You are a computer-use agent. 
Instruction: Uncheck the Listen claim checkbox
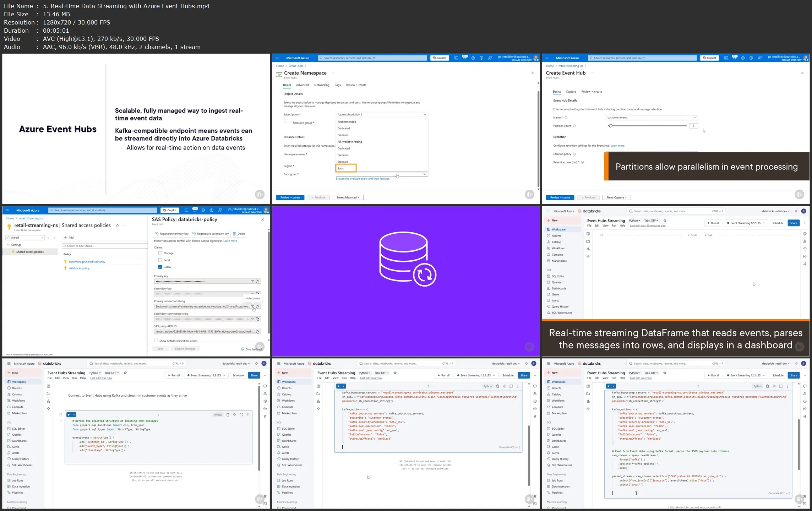coord(160,267)
